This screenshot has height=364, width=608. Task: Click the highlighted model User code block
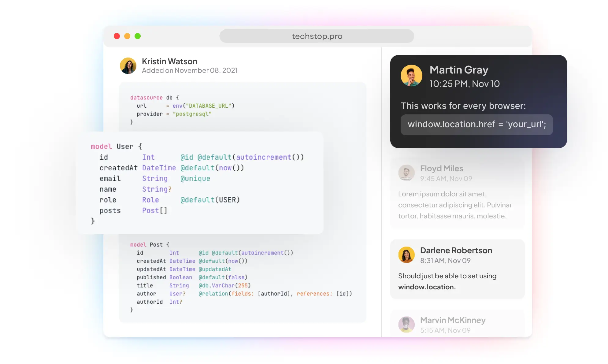pyautogui.click(x=197, y=184)
